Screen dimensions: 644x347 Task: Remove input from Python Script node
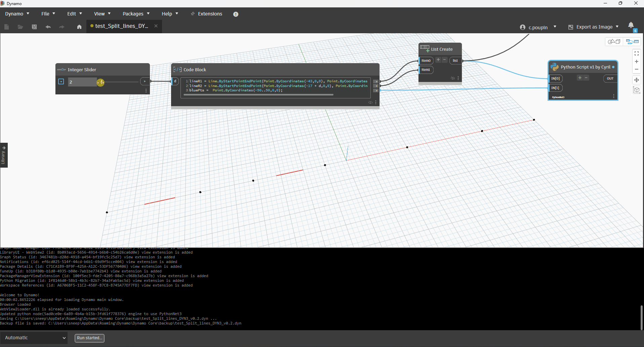tap(586, 78)
